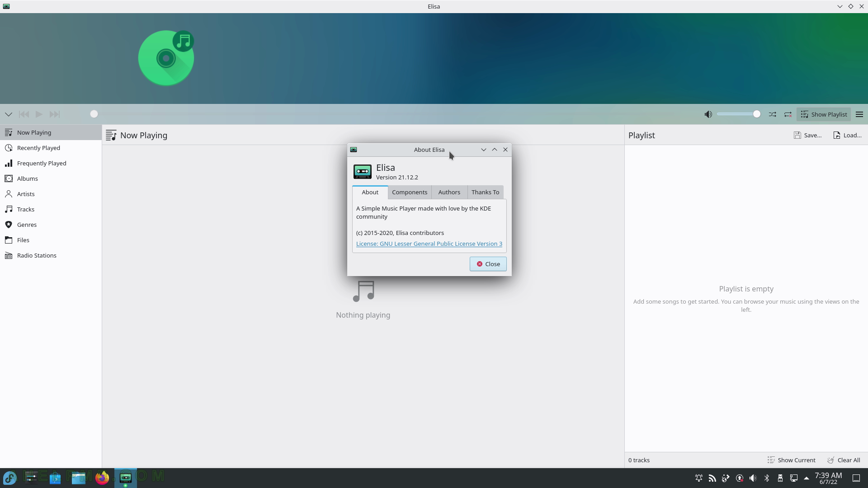Start playback with the play button
Viewport: 868px width, 488px height.
tap(39, 114)
